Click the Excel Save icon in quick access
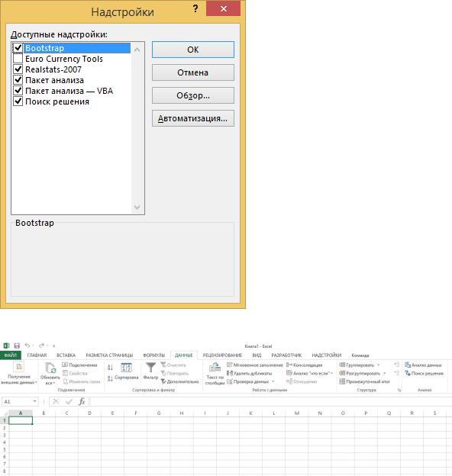452x476 pixels. [x=17, y=346]
